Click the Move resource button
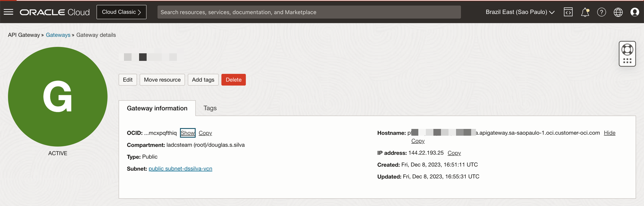 pyautogui.click(x=162, y=80)
